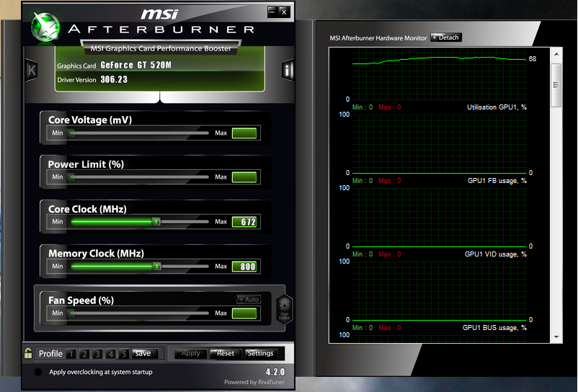
Task: Click the Memory Clock value field 800
Action: coord(244,267)
